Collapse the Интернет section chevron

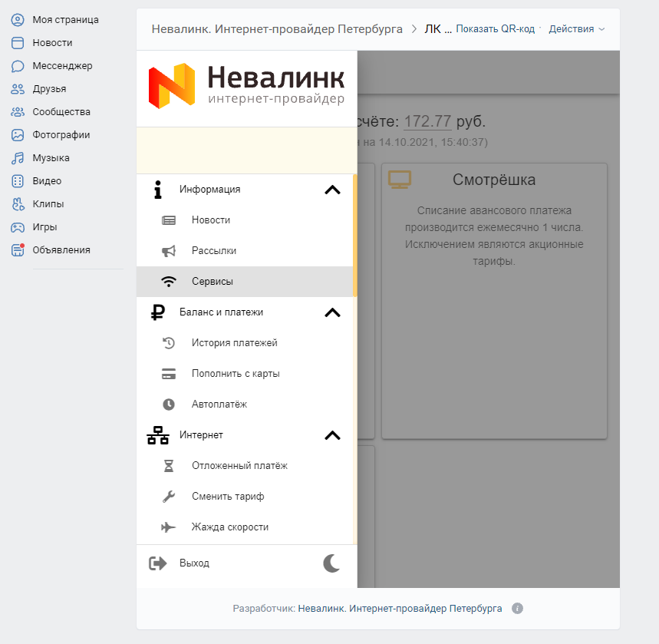[x=332, y=435]
